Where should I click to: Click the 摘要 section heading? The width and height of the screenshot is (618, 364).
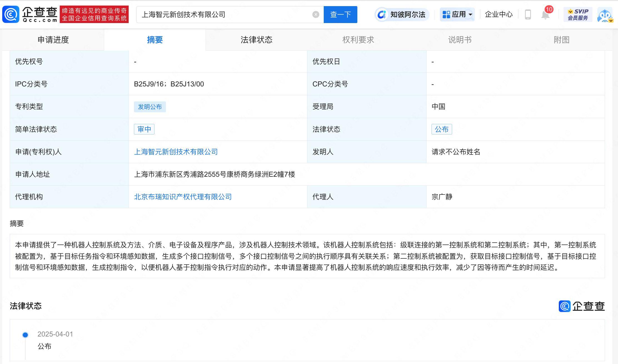[x=17, y=223]
